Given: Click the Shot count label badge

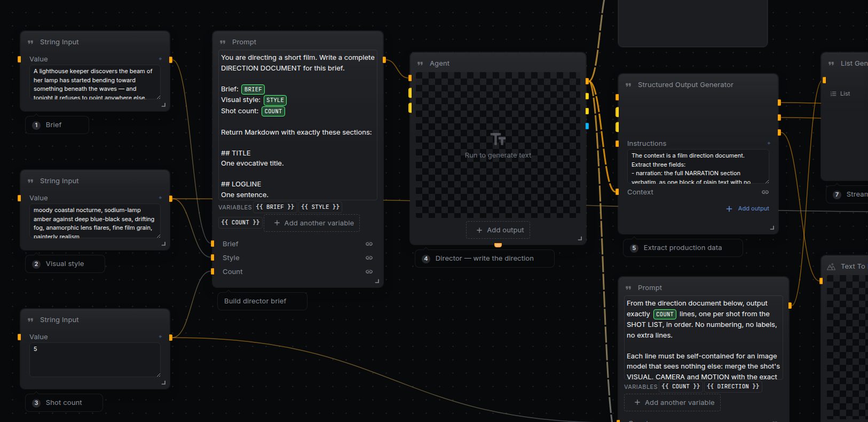Looking at the screenshot, I should [x=64, y=403].
